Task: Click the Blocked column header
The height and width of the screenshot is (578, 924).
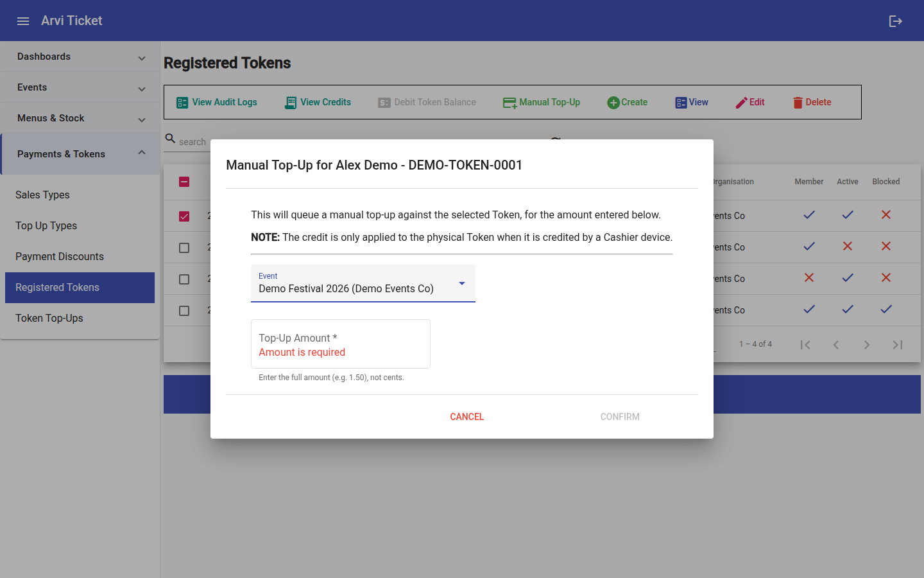Action: click(886, 182)
